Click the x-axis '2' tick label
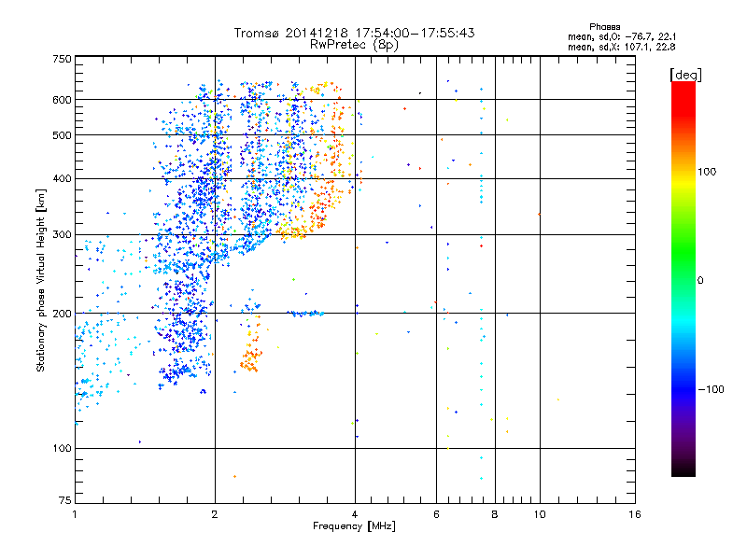Image resolution: width=747 pixels, height=560 pixels. tap(215, 514)
